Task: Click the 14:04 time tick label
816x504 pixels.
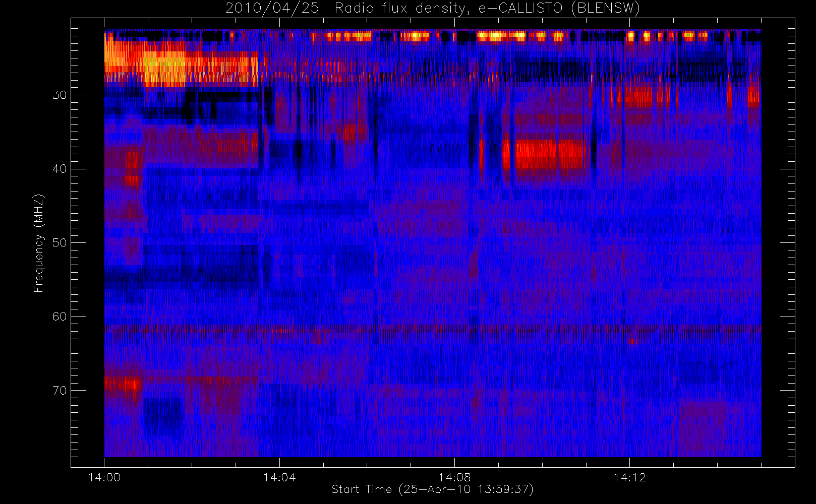Action: (x=279, y=477)
